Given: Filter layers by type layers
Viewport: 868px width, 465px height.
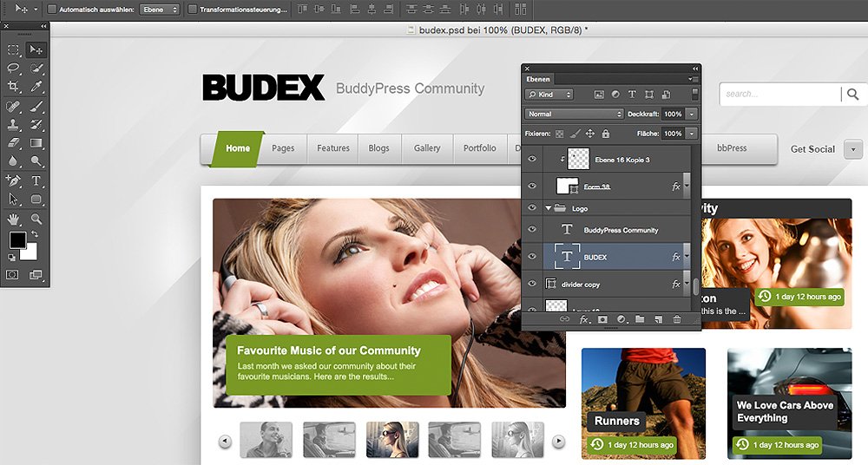Looking at the screenshot, I should [632, 95].
